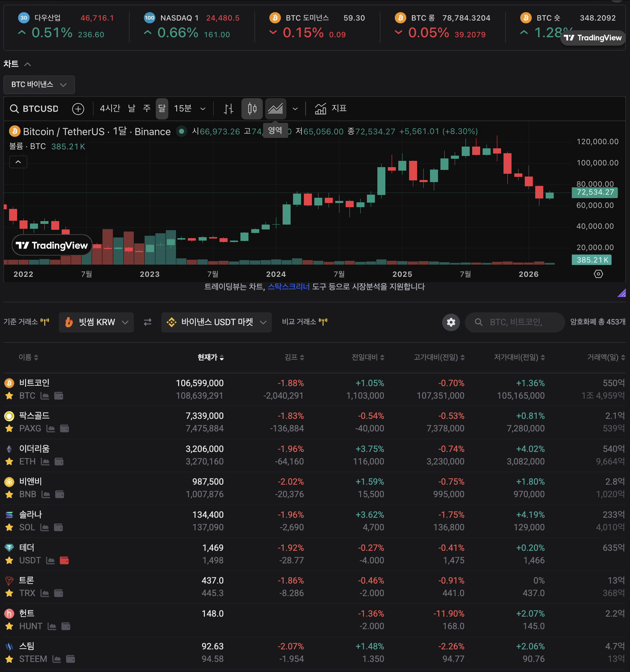630x672 pixels.
Task: Open the wallet icon beside SOL
Action: 59,528
